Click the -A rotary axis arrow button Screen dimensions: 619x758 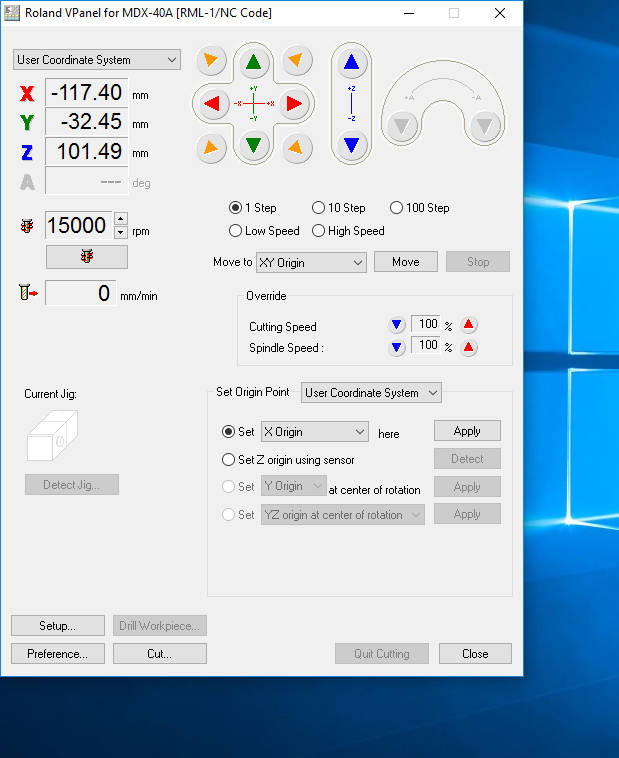[485, 127]
